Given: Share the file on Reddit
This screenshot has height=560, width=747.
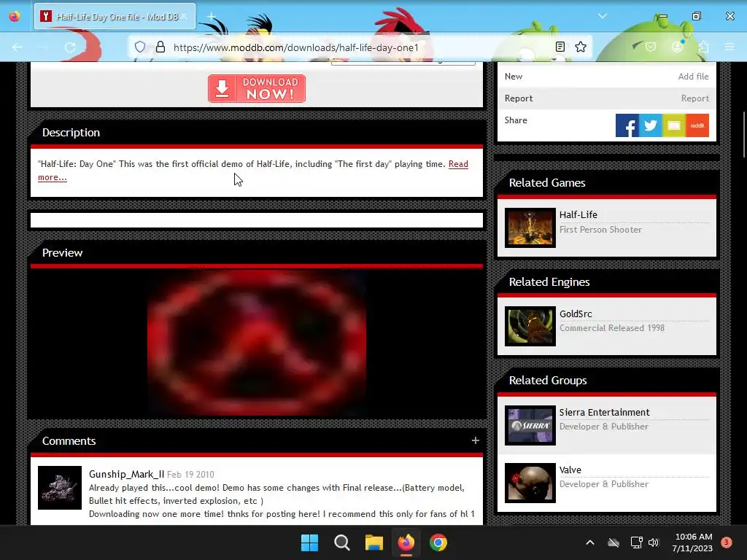Looking at the screenshot, I should (x=697, y=125).
